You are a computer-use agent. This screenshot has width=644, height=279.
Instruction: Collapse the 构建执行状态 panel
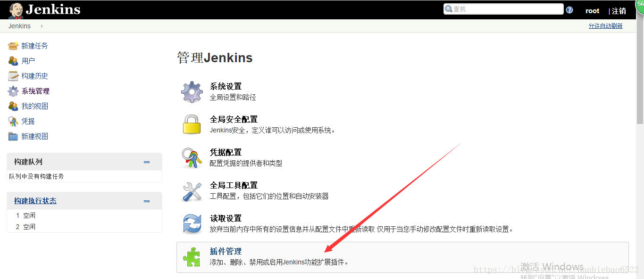[147, 201]
